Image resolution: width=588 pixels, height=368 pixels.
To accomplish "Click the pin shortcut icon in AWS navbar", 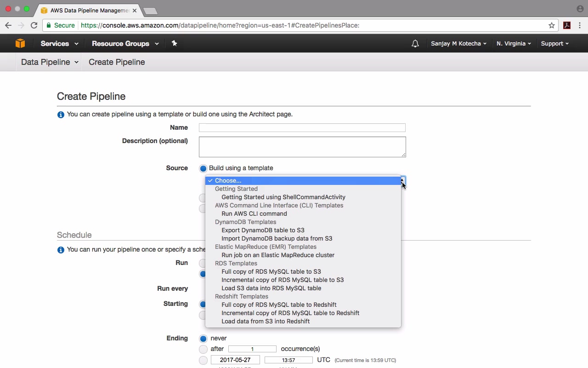I will click(x=174, y=43).
